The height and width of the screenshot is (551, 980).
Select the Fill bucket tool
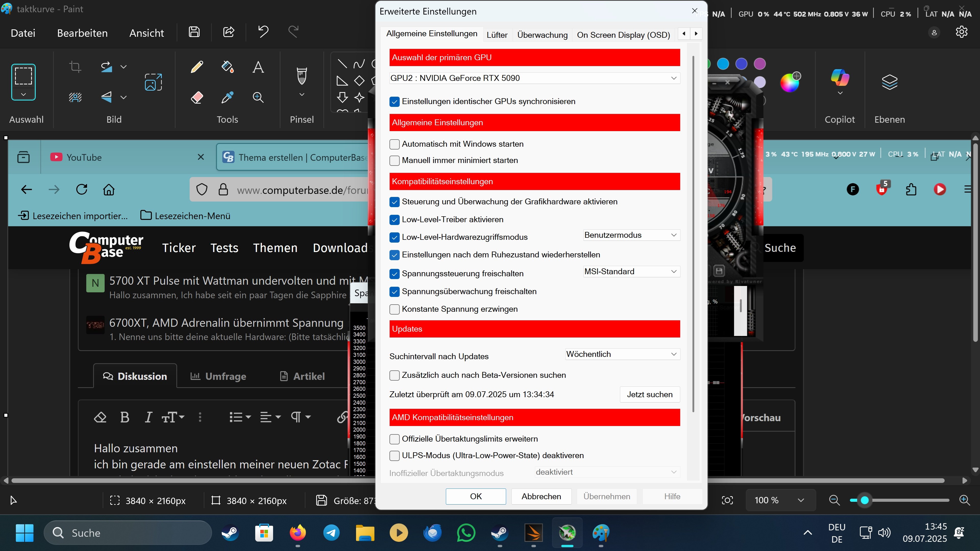tap(227, 67)
